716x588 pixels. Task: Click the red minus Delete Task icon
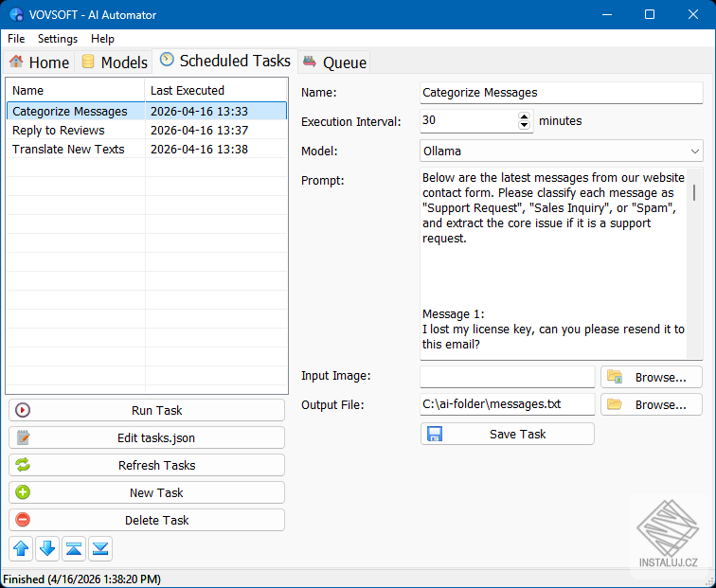click(x=23, y=520)
